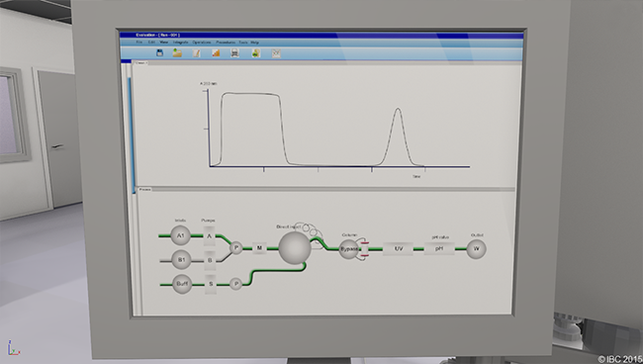Select the Bypass column valve
Screen dimensions: 643x364
click(x=349, y=249)
